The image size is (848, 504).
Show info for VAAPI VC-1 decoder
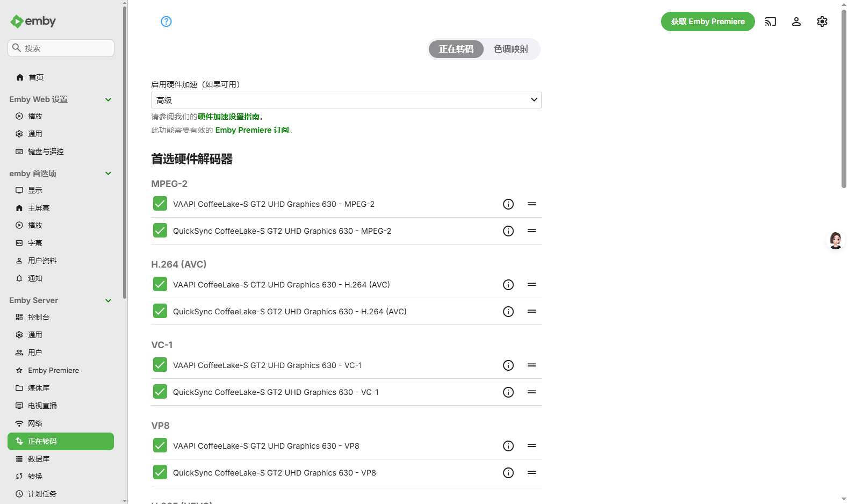tap(508, 365)
